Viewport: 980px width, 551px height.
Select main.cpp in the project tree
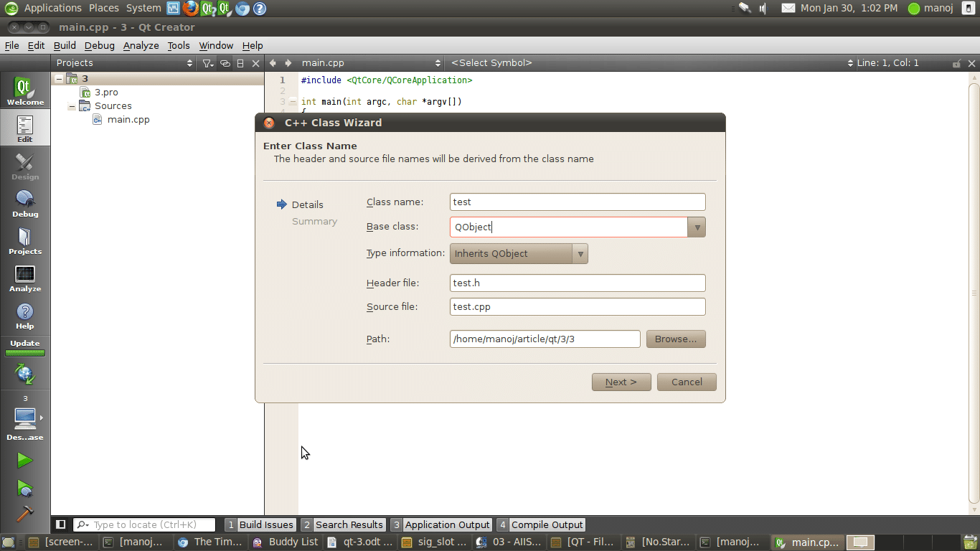coord(128,120)
